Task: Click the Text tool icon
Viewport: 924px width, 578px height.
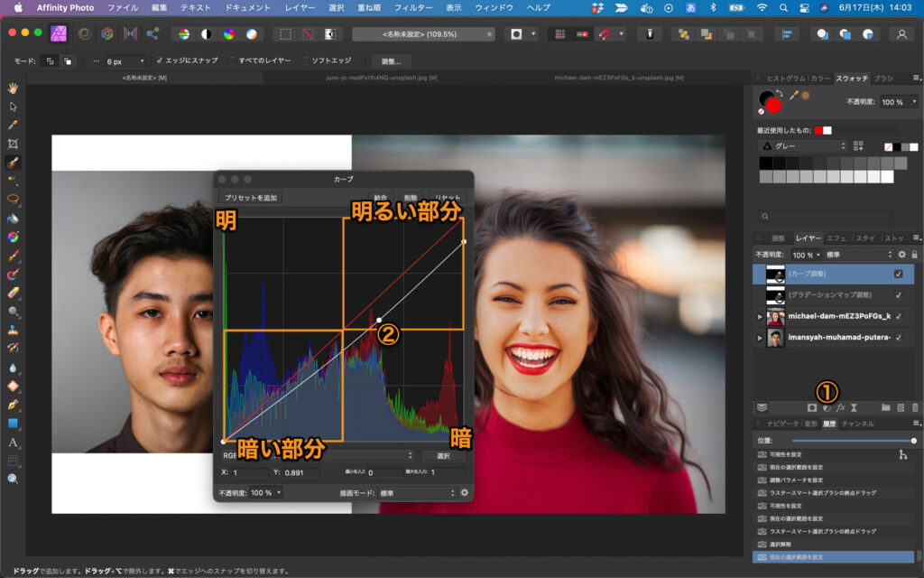Action: point(13,442)
